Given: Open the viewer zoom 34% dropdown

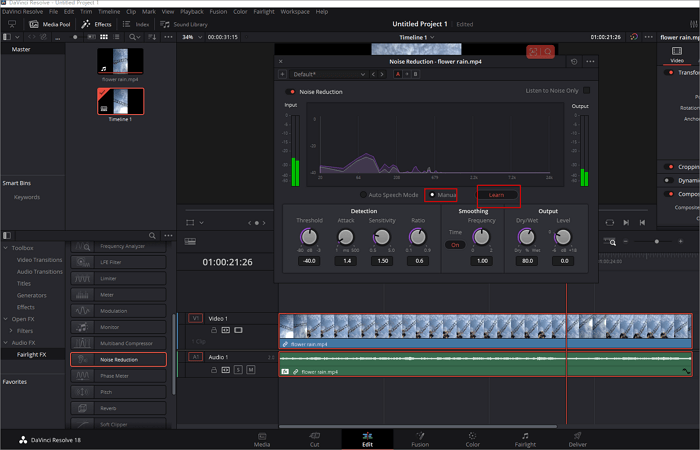Looking at the screenshot, I should (200, 37).
